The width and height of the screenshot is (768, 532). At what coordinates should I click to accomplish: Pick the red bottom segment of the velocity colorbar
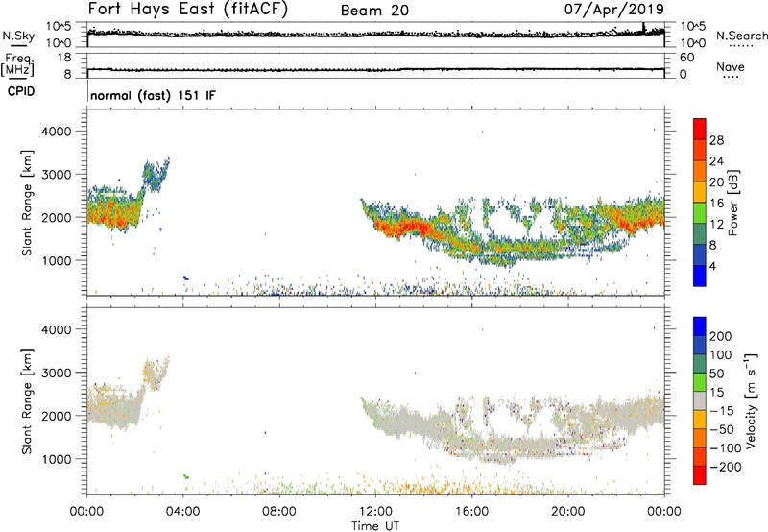click(700, 475)
